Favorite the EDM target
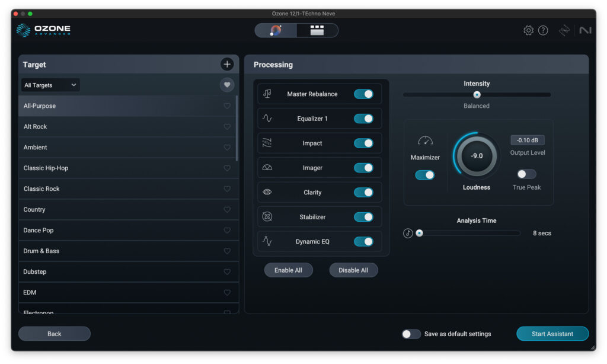This screenshot has width=607, height=364. click(x=227, y=292)
